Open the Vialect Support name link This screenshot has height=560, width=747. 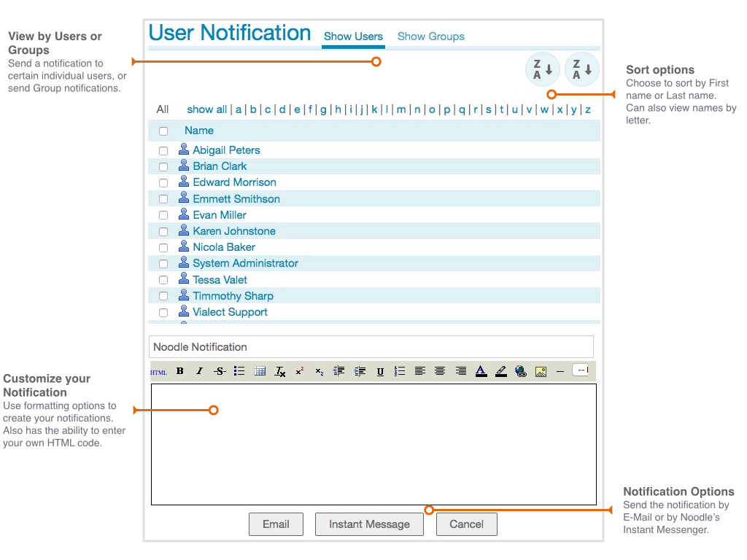[230, 312]
